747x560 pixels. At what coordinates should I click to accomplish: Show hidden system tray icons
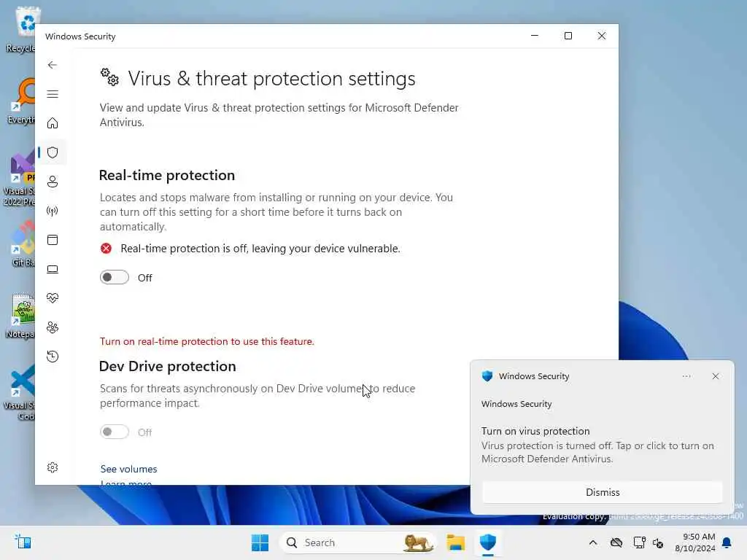[593, 542]
